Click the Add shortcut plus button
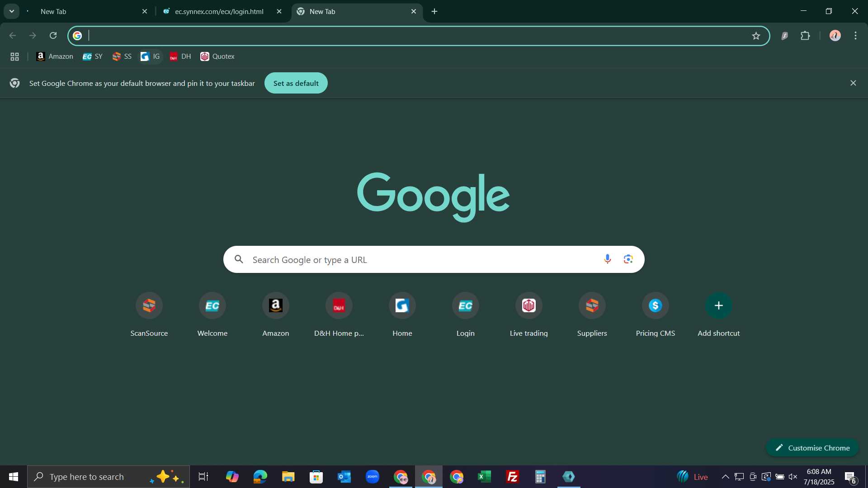 [x=719, y=305]
